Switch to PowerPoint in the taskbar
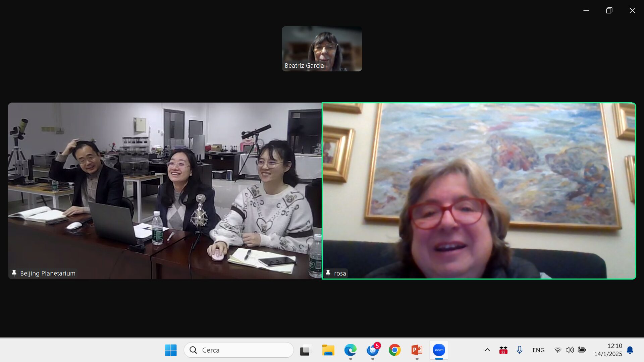The height and width of the screenshot is (362, 644). (417, 350)
